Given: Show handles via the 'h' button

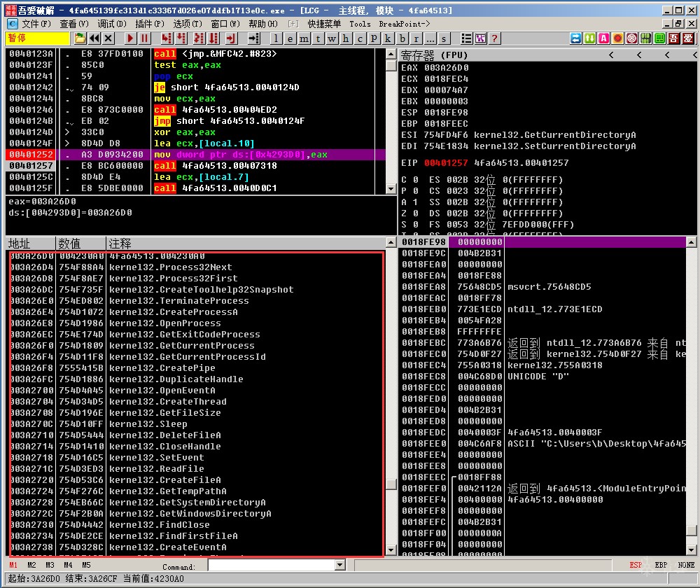Looking at the screenshot, I should pos(346,38).
